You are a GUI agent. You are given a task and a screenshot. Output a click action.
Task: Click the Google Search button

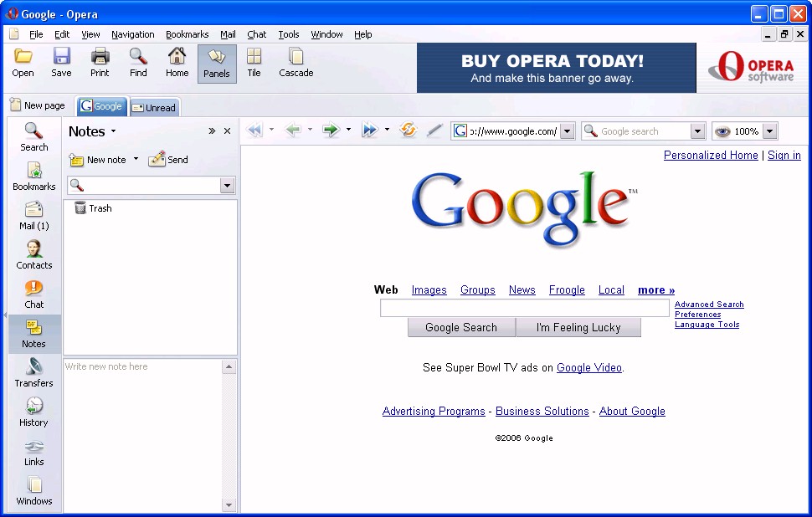point(461,328)
